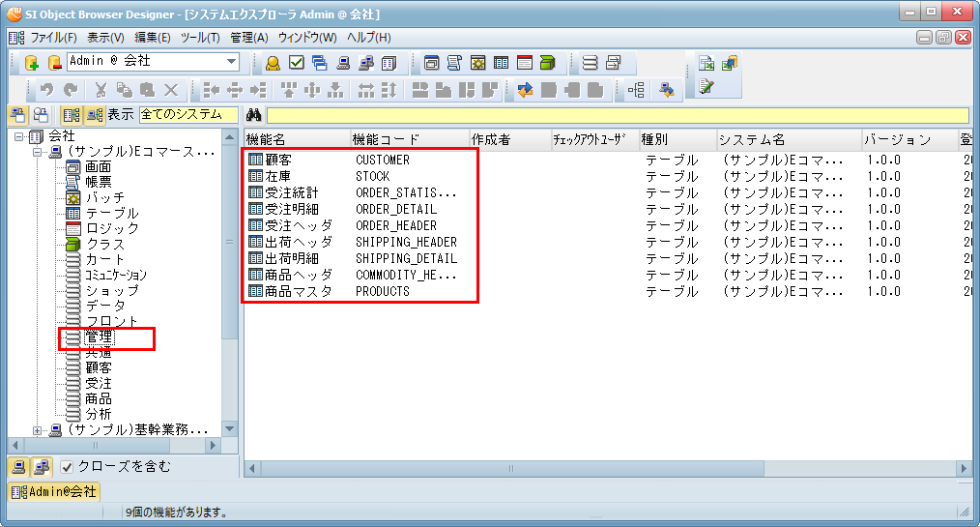The image size is (980, 527).
Task: Click the yellow search input field
Action: [x=619, y=114]
